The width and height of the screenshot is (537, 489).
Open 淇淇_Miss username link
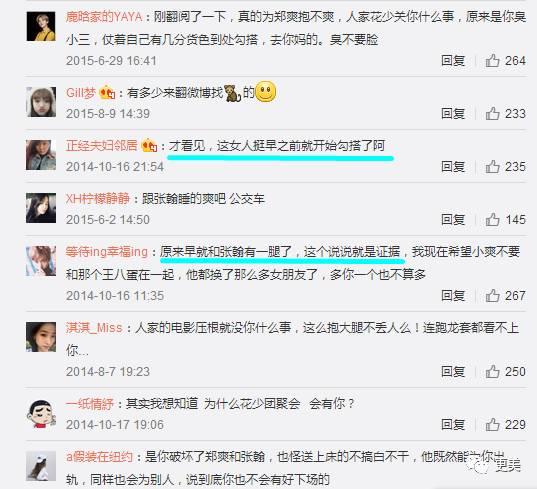(x=94, y=328)
